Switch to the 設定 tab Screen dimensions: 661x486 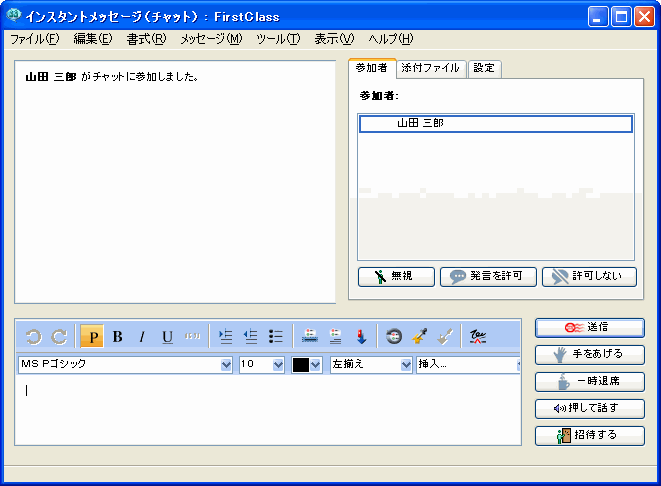(484, 68)
